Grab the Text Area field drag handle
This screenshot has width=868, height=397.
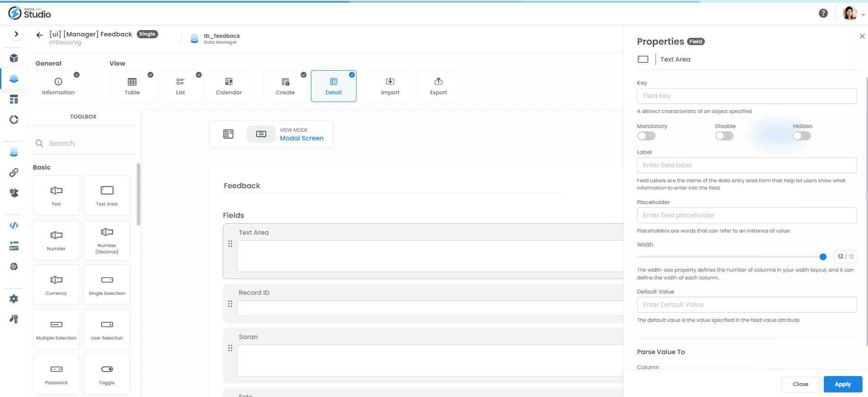point(230,244)
